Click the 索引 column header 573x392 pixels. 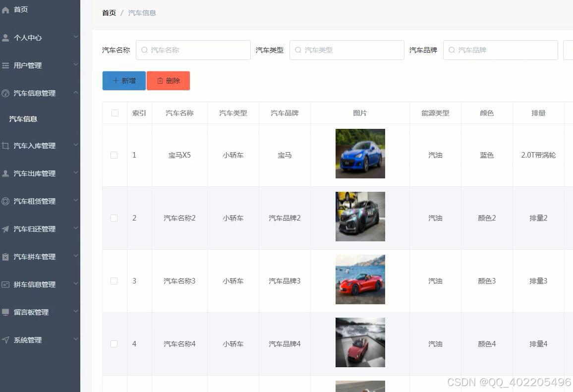coord(139,113)
